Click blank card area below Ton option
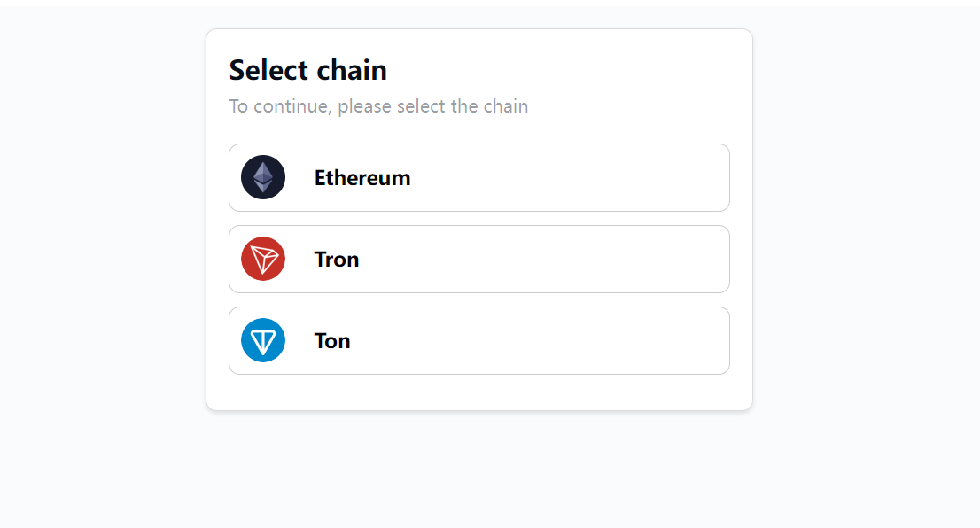The image size is (980, 528). click(x=478, y=392)
